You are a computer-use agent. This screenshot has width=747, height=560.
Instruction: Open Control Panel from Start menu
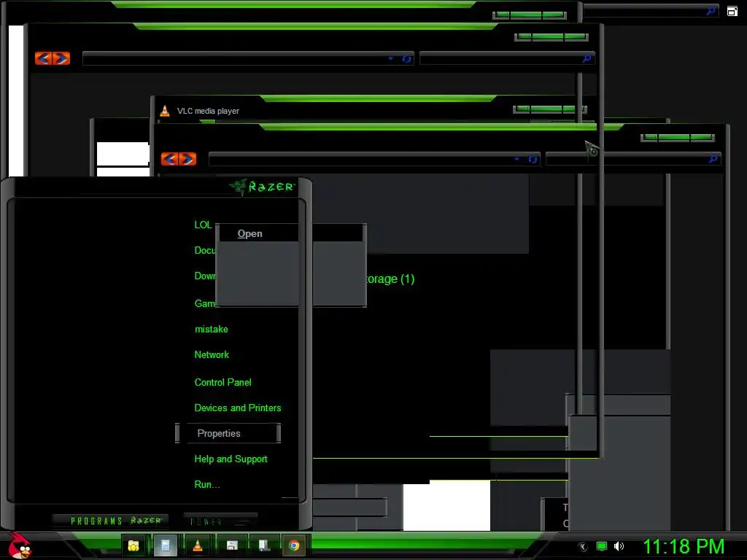223,382
